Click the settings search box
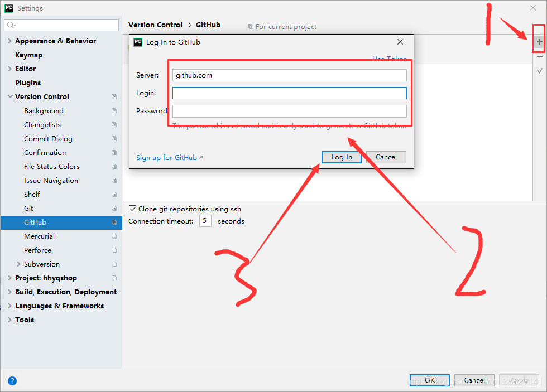The width and height of the screenshot is (547, 392). (61, 25)
